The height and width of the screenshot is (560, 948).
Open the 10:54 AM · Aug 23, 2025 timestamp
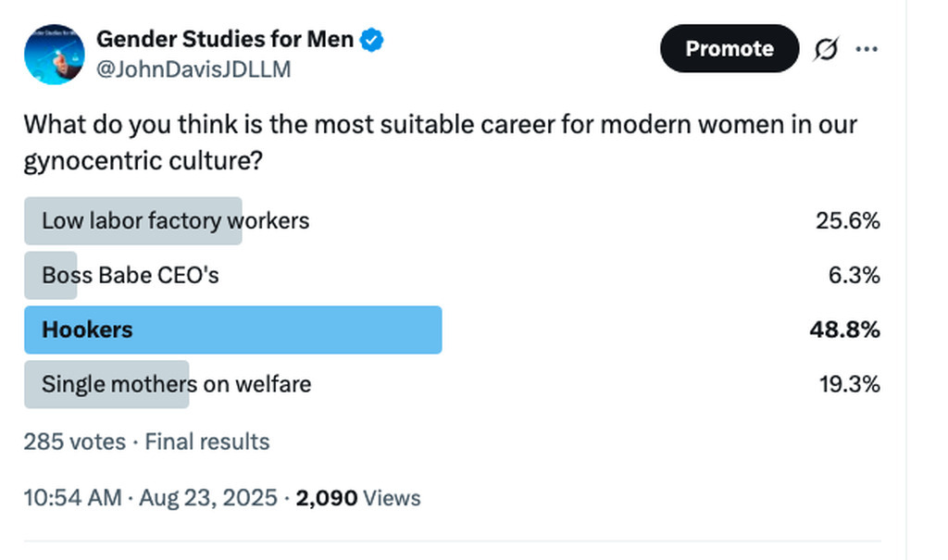150,498
